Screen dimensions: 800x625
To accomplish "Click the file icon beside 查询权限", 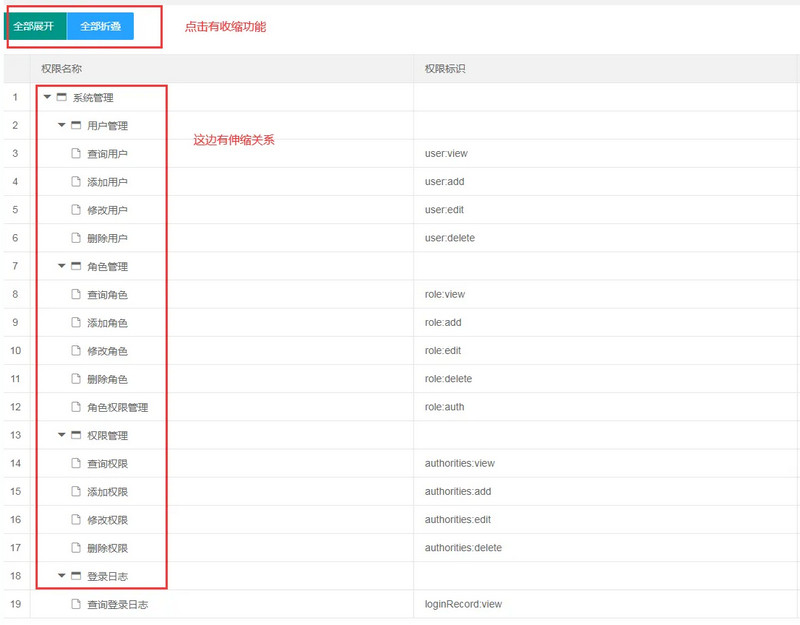I will click(x=76, y=463).
